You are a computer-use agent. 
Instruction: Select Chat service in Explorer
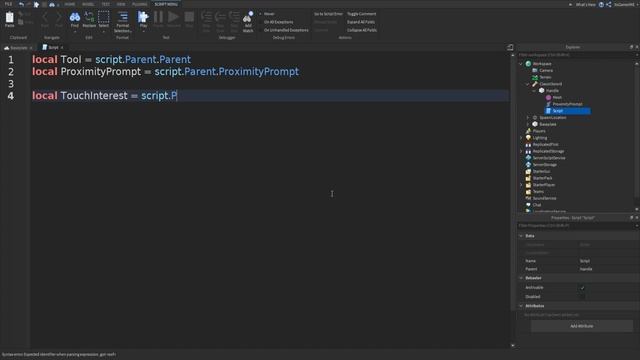click(x=537, y=205)
